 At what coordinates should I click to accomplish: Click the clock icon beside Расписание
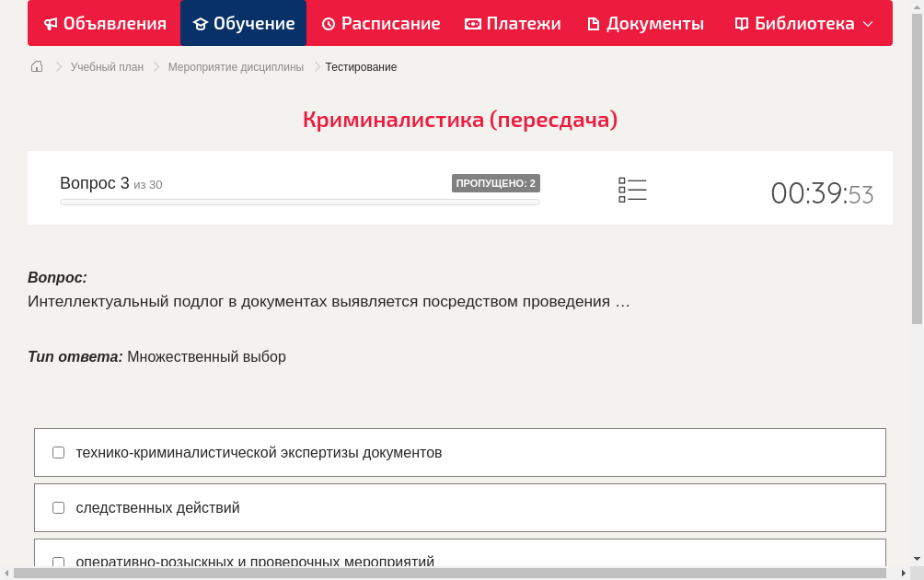tap(327, 23)
